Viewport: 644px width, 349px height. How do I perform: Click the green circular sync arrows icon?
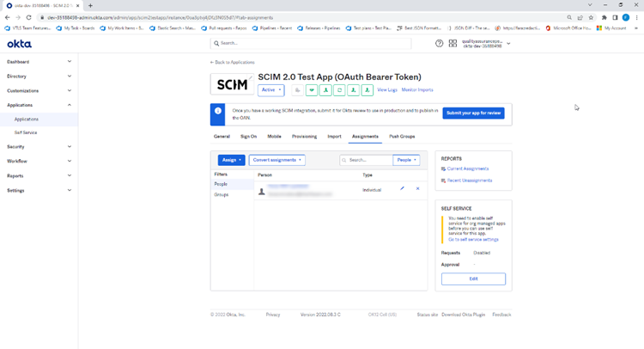pyautogui.click(x=339, y=90)
